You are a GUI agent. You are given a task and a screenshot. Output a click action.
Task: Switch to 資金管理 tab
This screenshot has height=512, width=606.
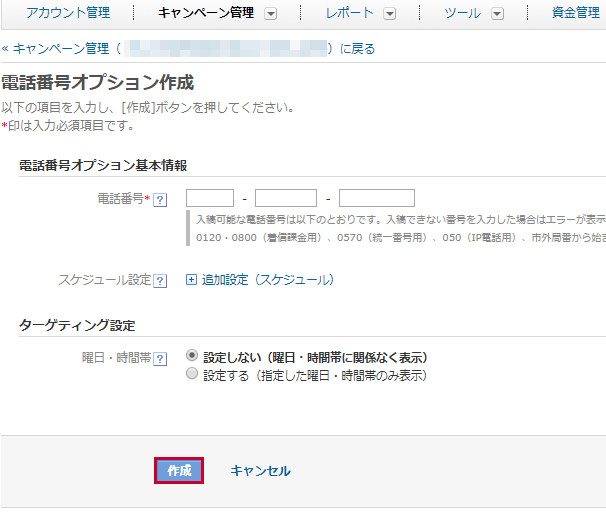[575, 13]
